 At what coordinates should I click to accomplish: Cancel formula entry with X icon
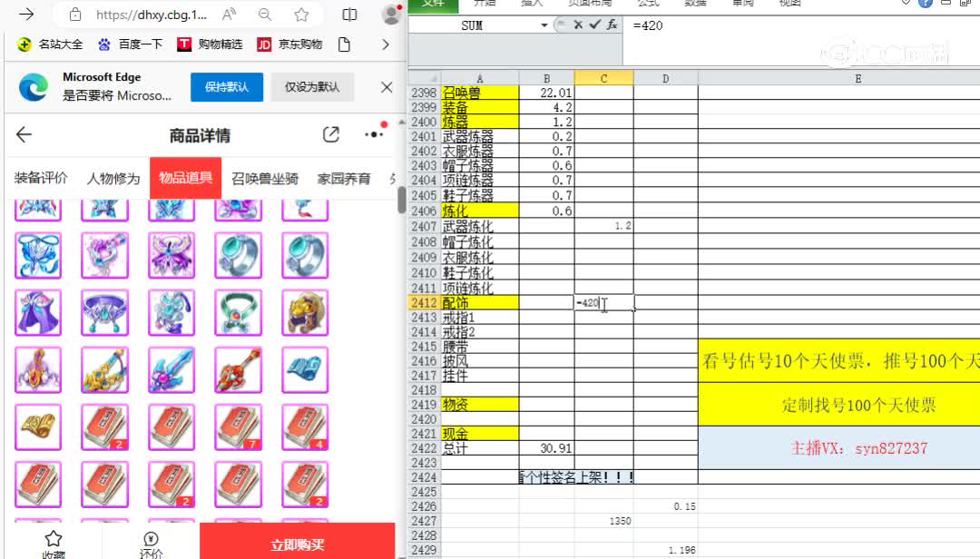point(577,25)
